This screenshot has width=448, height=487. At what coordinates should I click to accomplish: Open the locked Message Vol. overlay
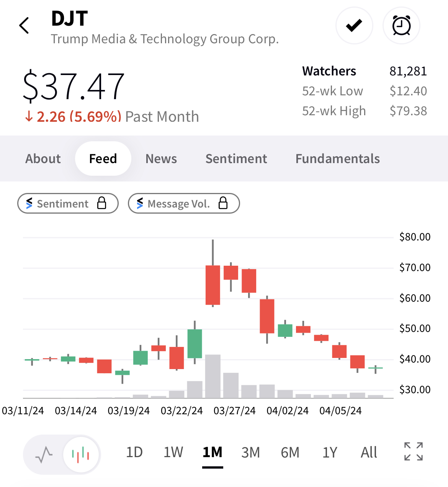click(184, 203)
